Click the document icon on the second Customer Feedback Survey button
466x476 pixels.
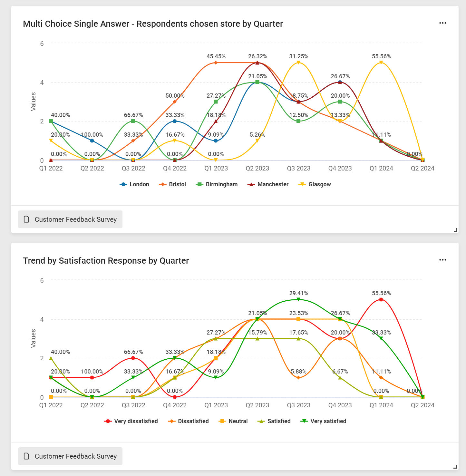point(26,456)
